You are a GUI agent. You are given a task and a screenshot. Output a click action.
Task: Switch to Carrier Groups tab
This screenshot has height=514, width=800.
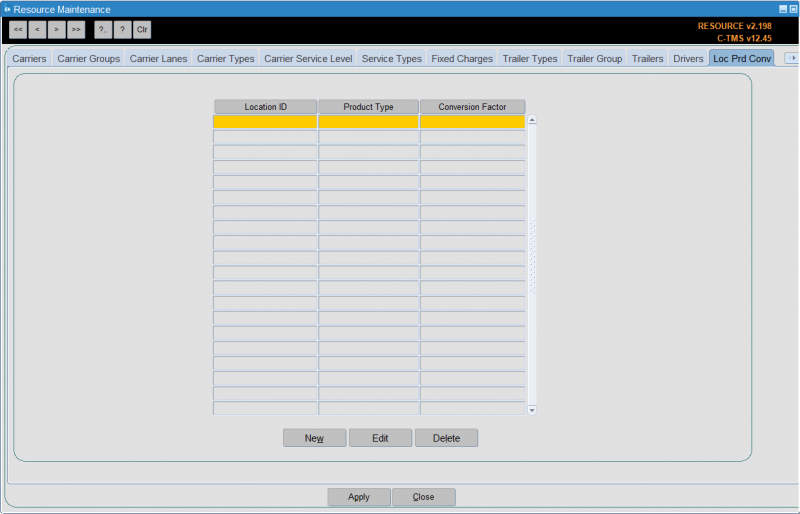point(88,58)
